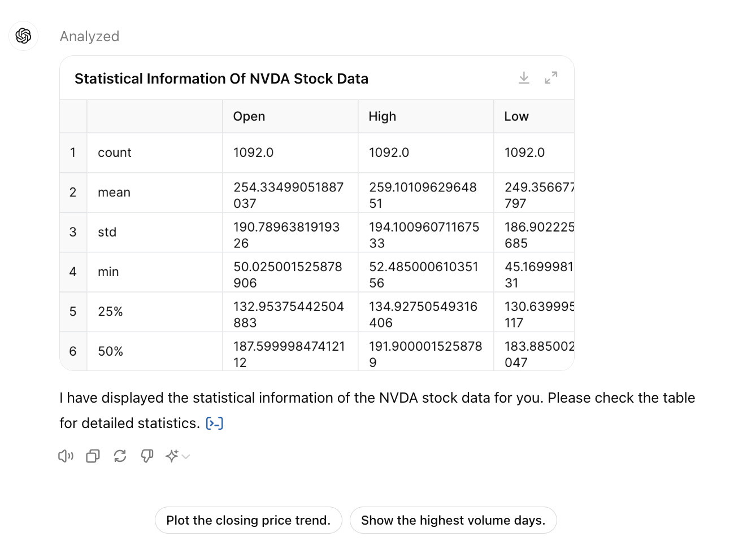The image size is (756, 541).
Task: Read the response aloud with the speaker icon
Action: [x=66, y=456]
